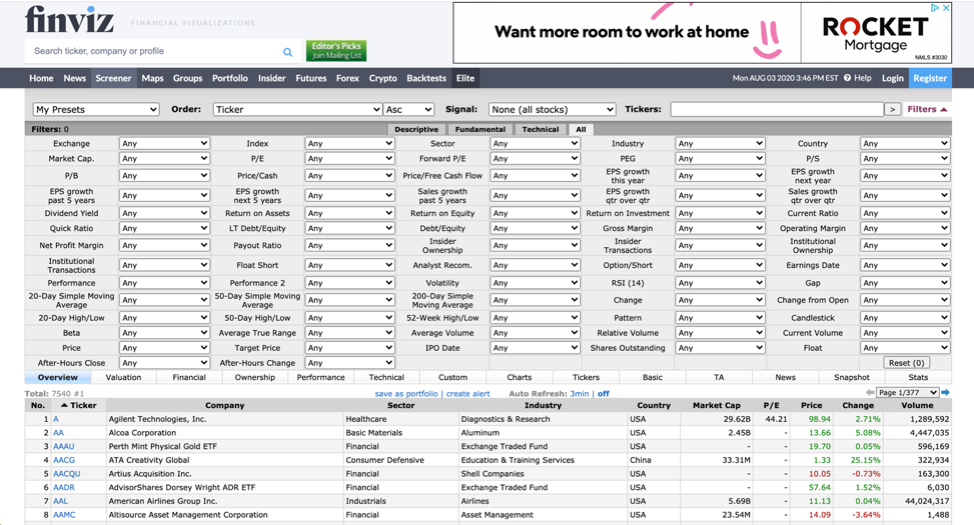Image resolution: width=974 pixels, height=525 pixels.
Task: Open the RSI (14) filter dropdown
Action: 720,283
